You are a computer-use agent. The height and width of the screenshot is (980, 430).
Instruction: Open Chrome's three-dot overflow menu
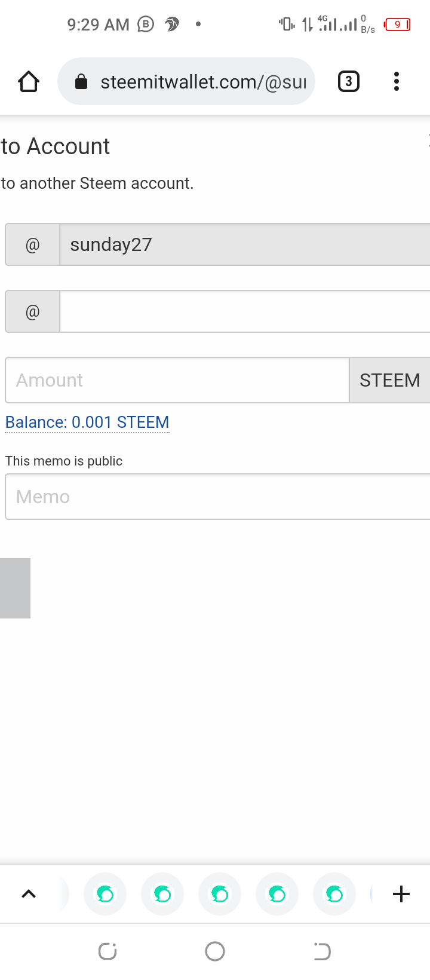[396, 81]
